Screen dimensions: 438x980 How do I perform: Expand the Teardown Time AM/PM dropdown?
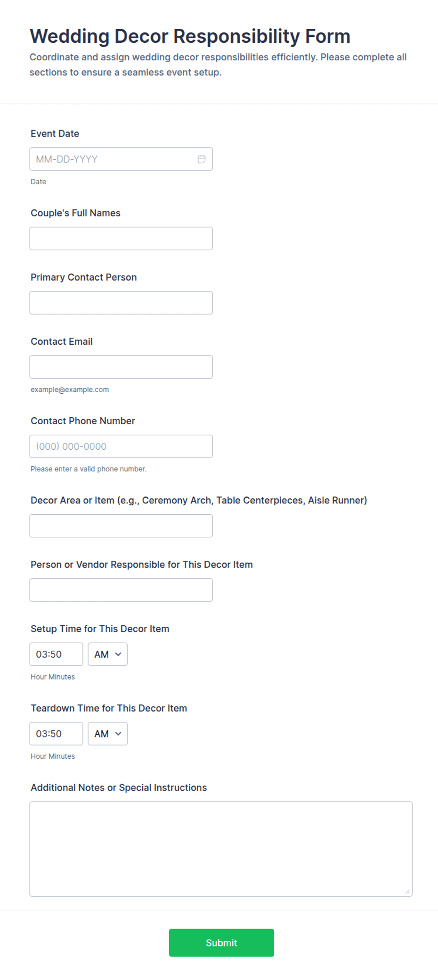(x=107, y=734)
